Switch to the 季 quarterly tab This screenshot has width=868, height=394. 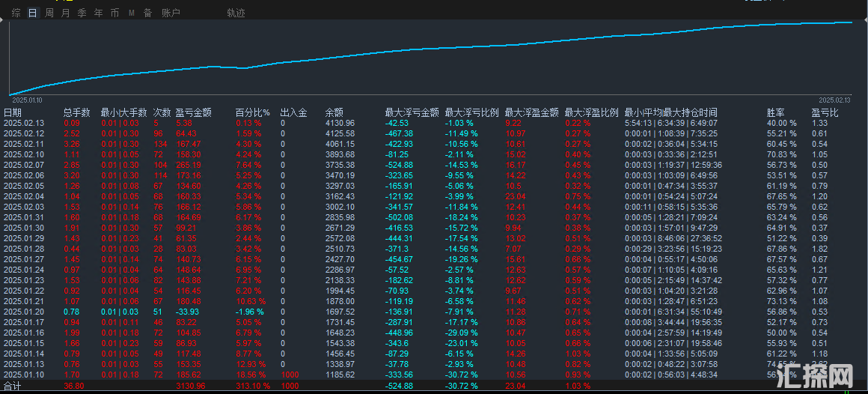[82, 13]
